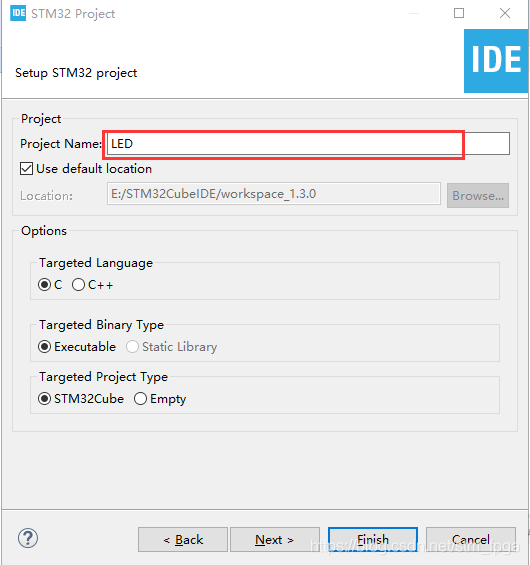The width and height of the screenshot is (530, 565).
Task: Click the Targeted Language group label
Action: (96, 263)
